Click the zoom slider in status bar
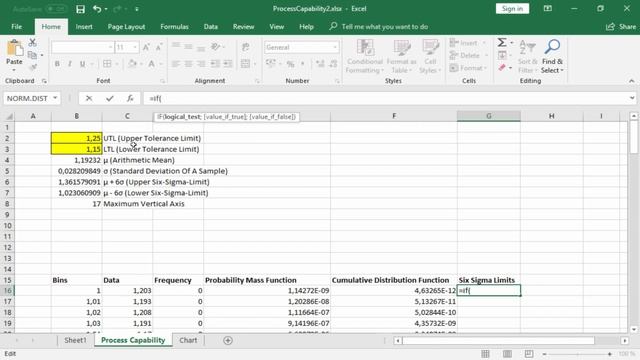Image resolution: width=640 pixels, height=360 pixels. (x=578, y=354)
